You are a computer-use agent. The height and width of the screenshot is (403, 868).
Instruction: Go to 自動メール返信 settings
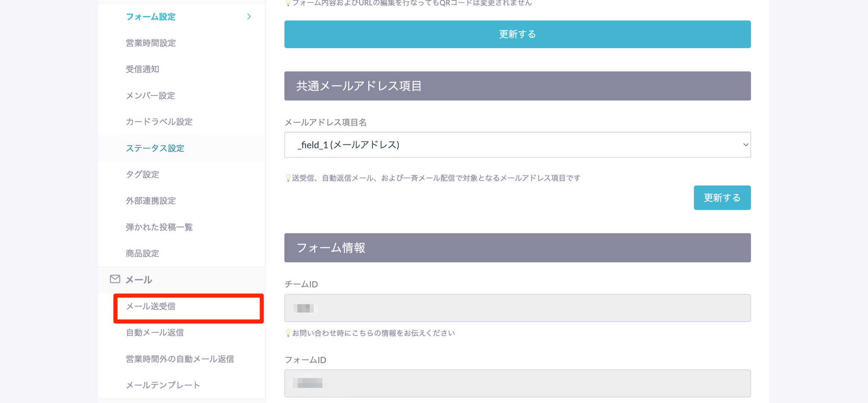[155, 333]
